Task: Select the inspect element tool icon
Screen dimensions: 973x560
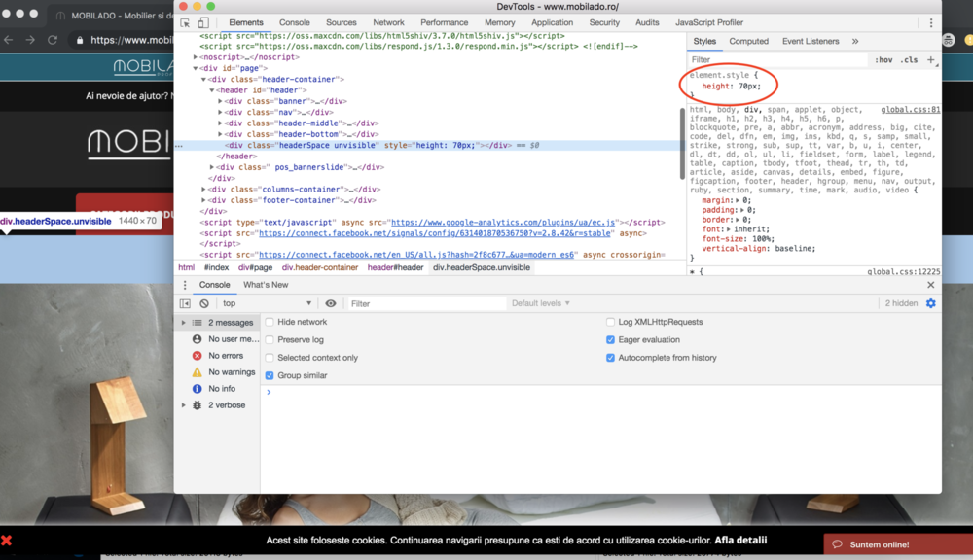Action: pyautogui.click(x=183, y=21)
